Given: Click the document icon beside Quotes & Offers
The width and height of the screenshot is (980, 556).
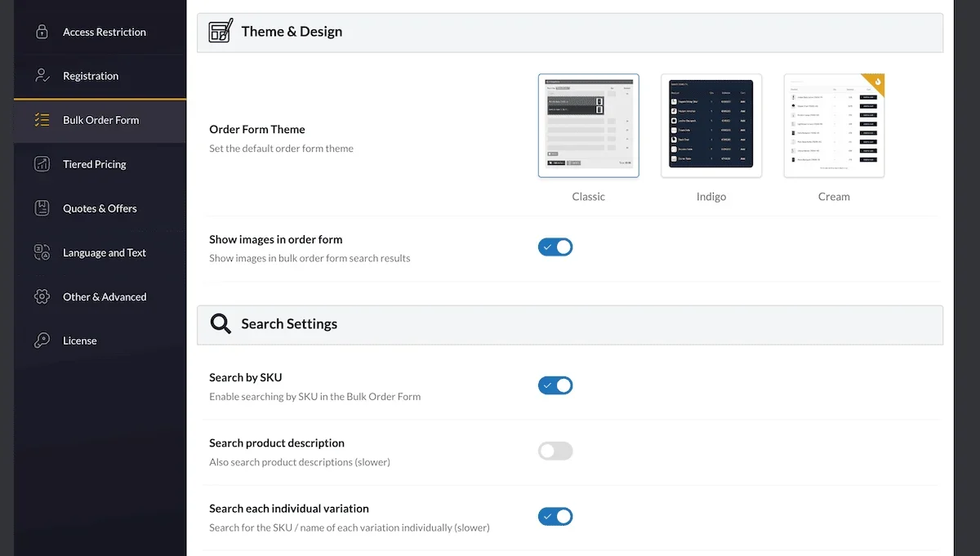Looking at the screenshot, I should 41,208.
